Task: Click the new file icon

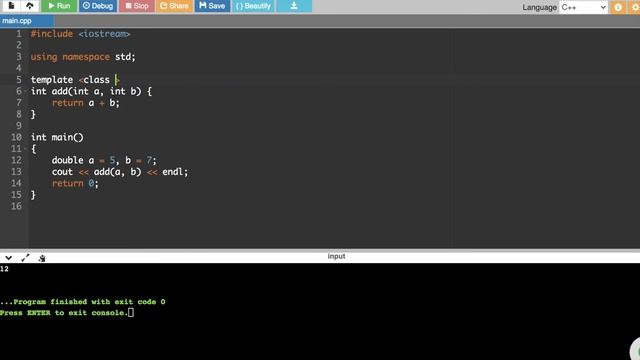Action: (x=11, y=6)
